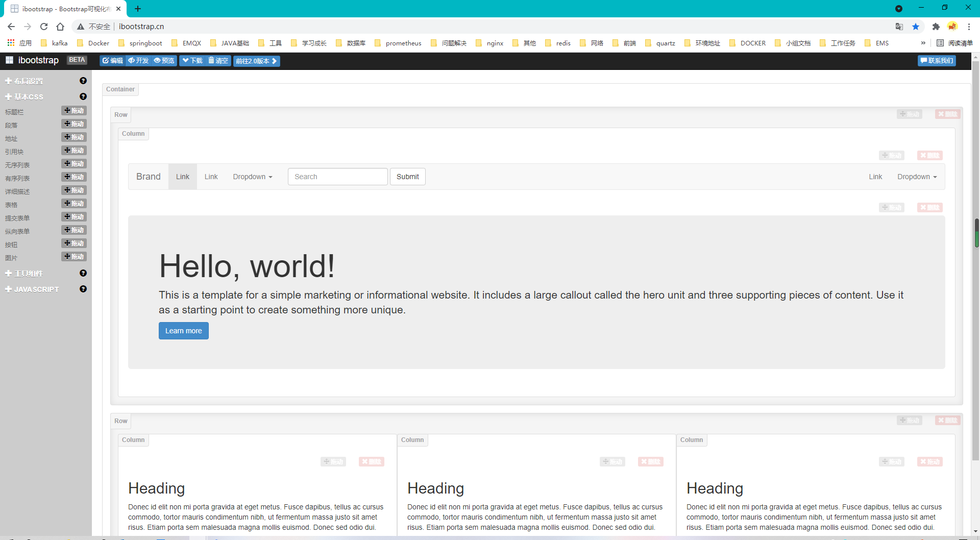Switch to 编辑 edit mode
The width and height of the screenshot is (980, 540).
pos(112,61)
